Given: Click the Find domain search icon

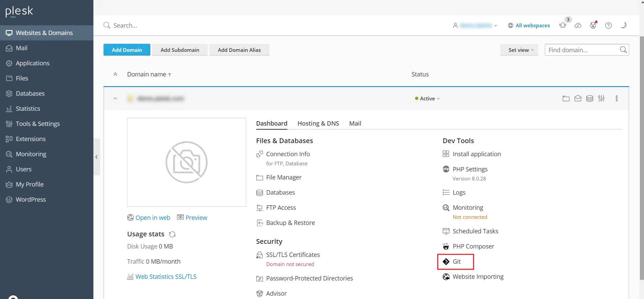Looking at the screenshot, I should pyautogui.click(x=623, y=50).
